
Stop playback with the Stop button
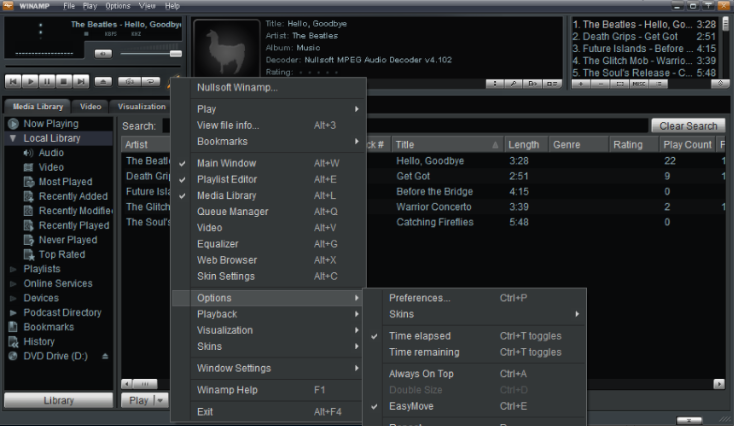coord(64,81)
